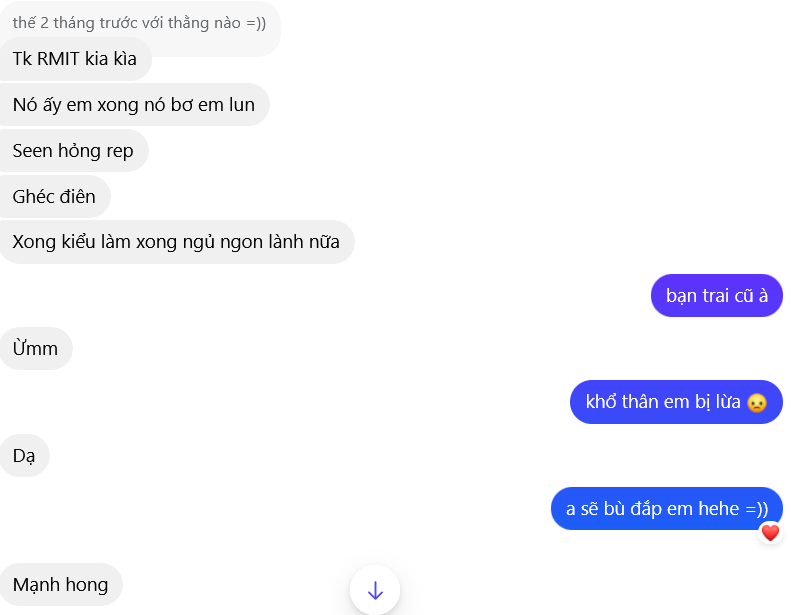Click the scroll-to-bottom down arrow button
The width and height of the screenshot is (791, 615).
pos(375,590)
